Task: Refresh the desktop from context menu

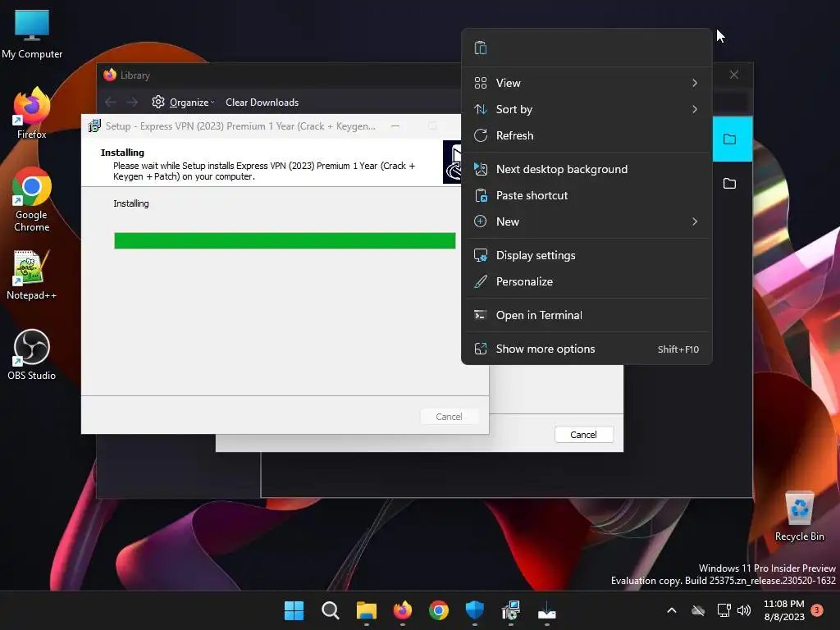Action: (x=587, y=135)
